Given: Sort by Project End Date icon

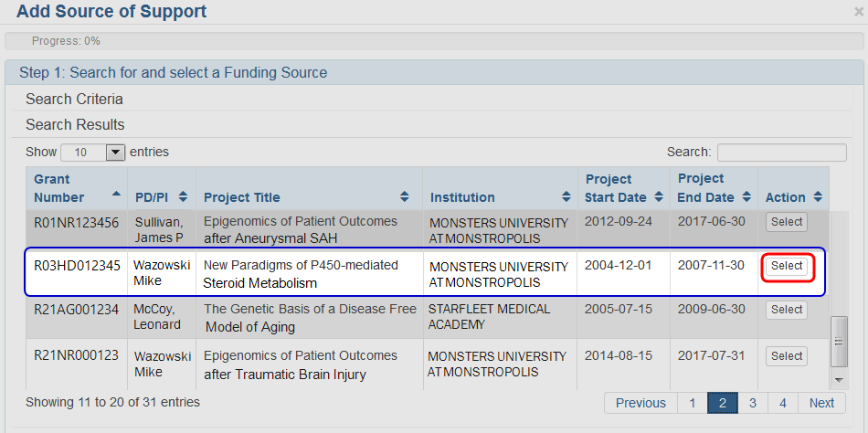Looking at the screenshot, I should coord(745,197).
